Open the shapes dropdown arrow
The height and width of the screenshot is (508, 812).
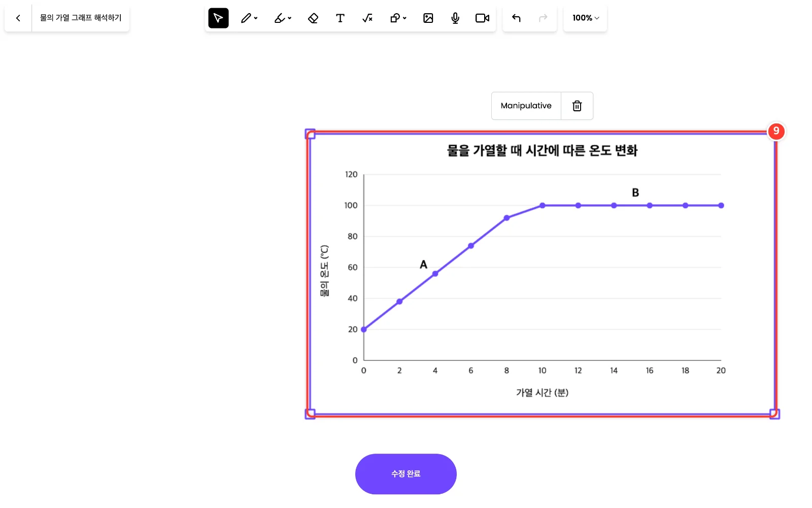[x=405, y=18]
